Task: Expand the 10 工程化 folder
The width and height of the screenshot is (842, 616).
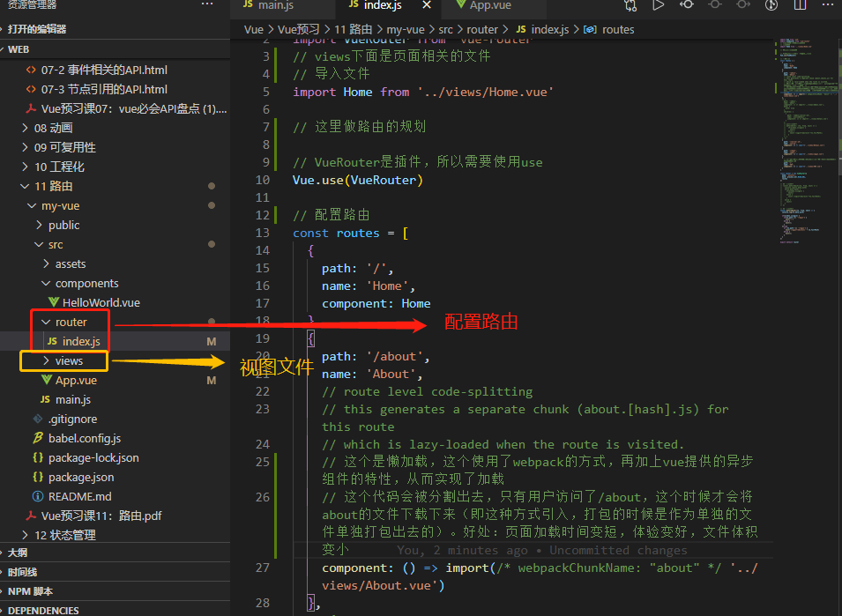Action: tap(25, 167)
